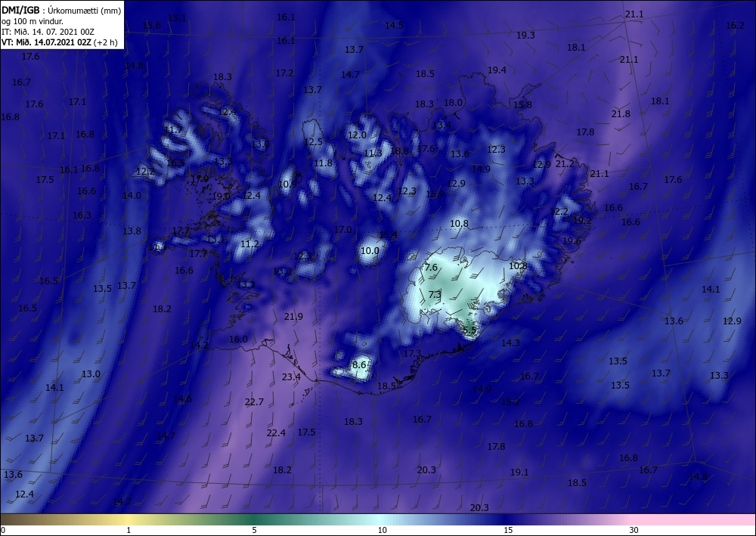Image resolution: width=756 pixels, height=536 pixels.
Task: Select the 10.9 map value
Action: 288,184
